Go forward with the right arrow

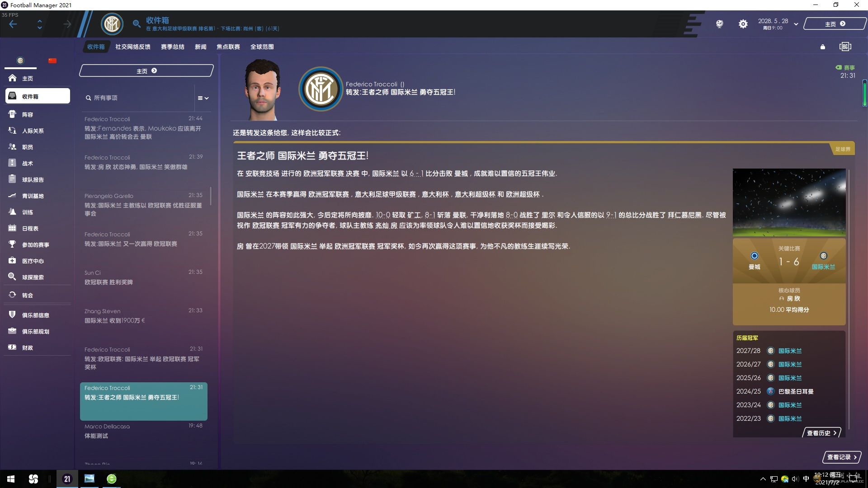point(67,24)
